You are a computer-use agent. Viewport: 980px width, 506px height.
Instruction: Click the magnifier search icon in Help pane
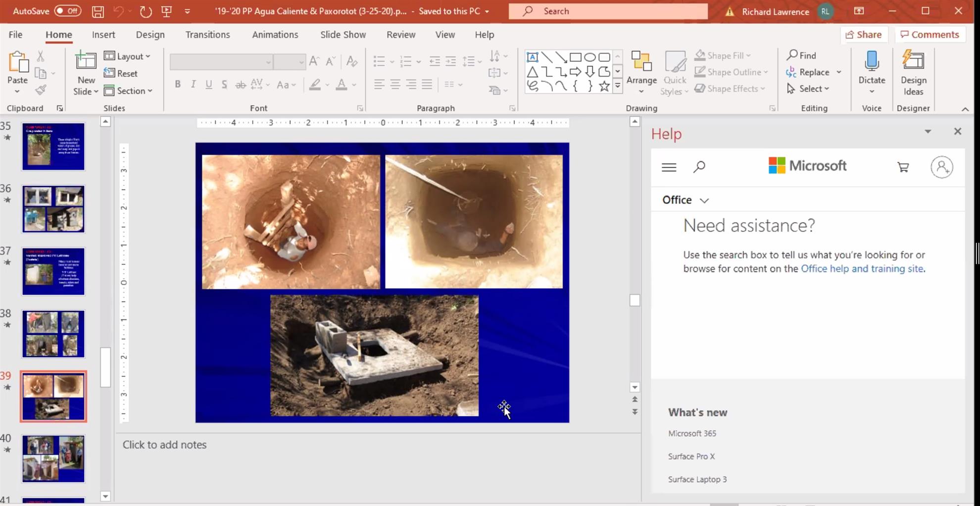(x=699, y=167)
